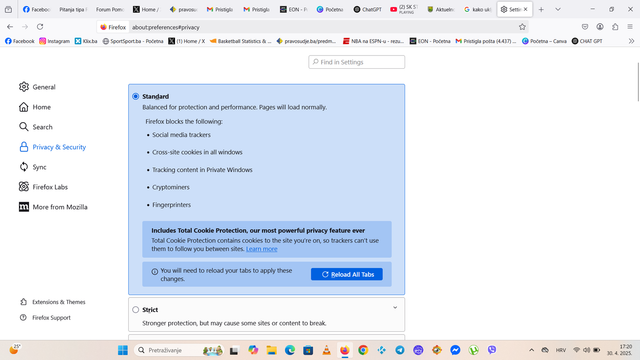The image size is (640, 360).
Task: Click the Find in Settings field
Action: tap(357, 62)
